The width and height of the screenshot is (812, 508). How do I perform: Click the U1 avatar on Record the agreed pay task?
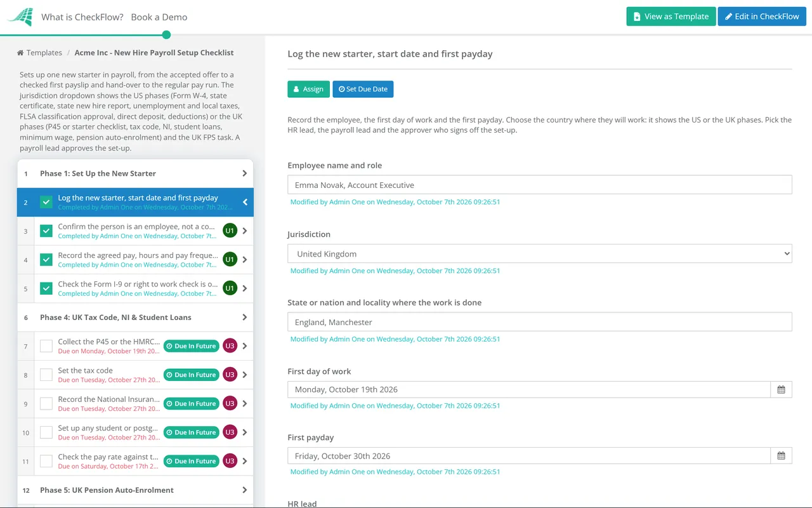[x=230, y=260]
